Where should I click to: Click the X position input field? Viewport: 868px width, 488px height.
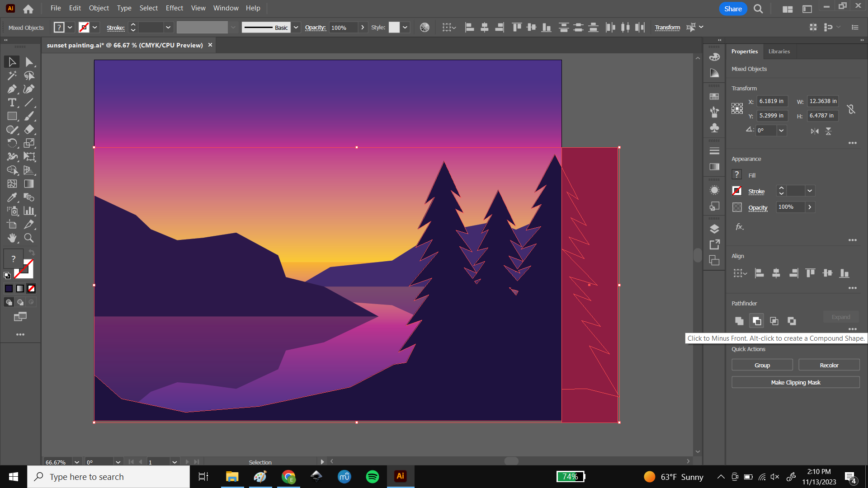(x=771, y=101)
